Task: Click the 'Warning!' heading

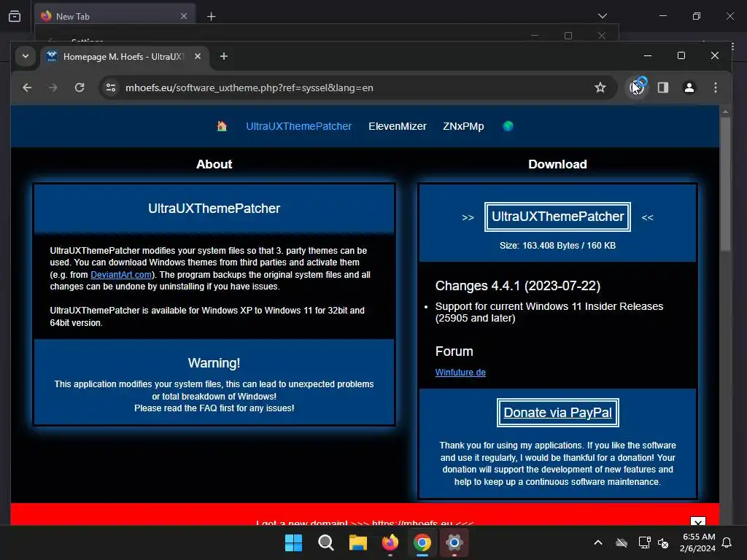Action: point(214,363)
